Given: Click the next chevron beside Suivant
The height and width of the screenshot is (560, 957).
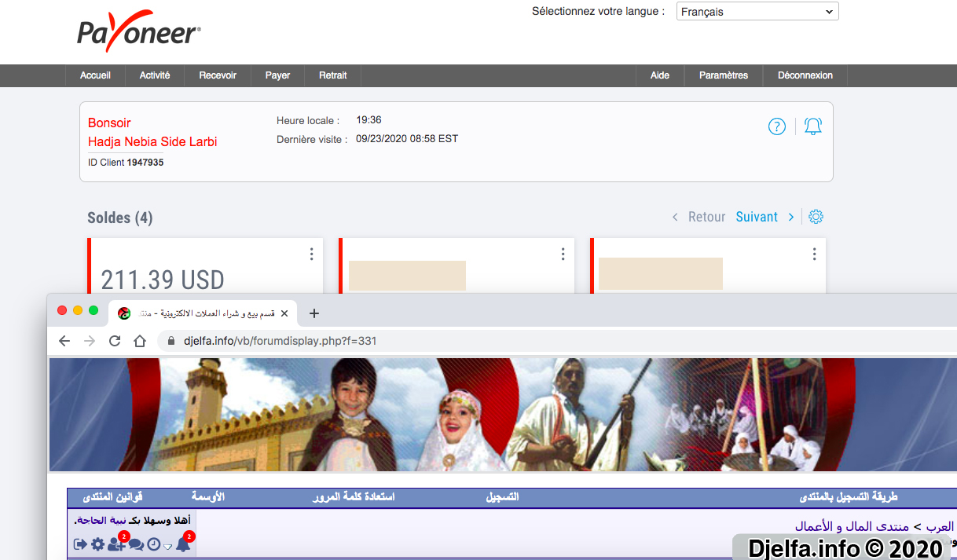Looking at the screenshot, I should coord(791,217).
